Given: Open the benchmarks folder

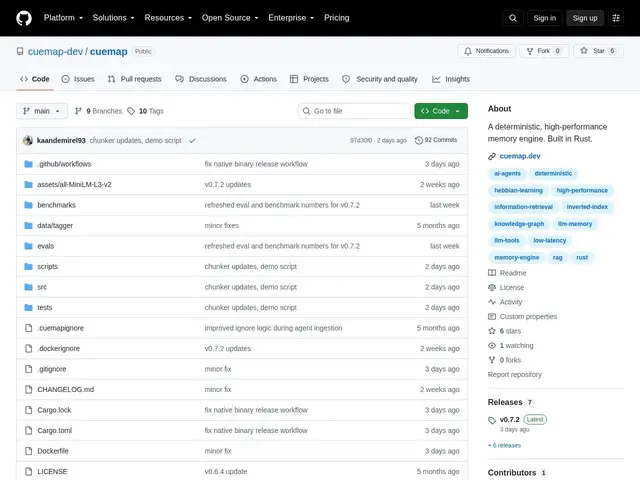Looking at the screenshot, I should 56,205.
